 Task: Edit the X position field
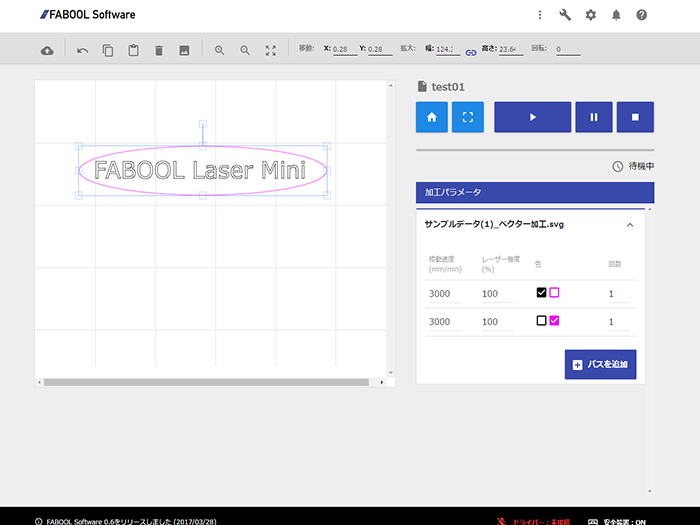tap(345, 49)
